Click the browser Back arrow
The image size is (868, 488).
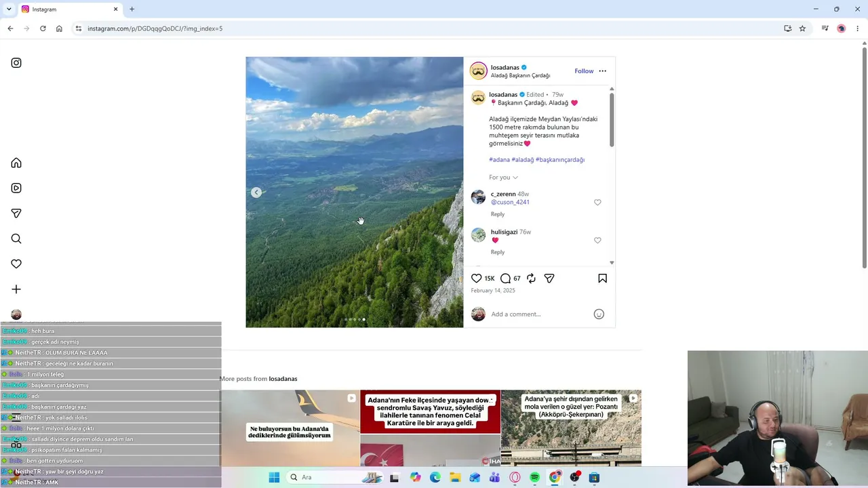coord(10,28)
